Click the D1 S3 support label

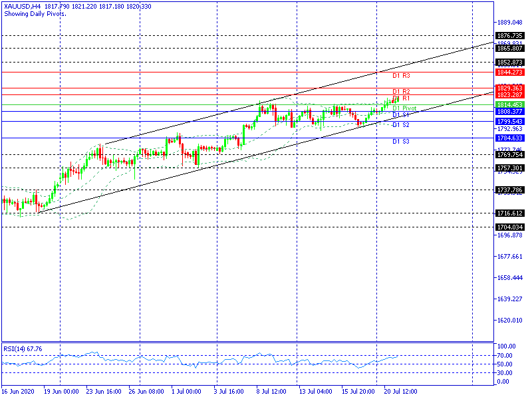(401, 141)
